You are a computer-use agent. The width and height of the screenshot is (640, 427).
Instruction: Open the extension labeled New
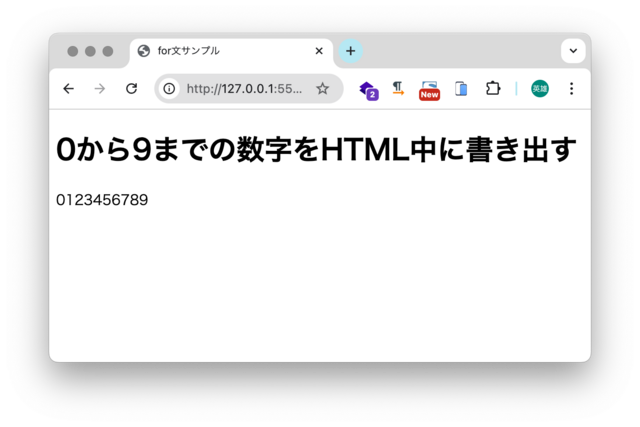(429, 90)
